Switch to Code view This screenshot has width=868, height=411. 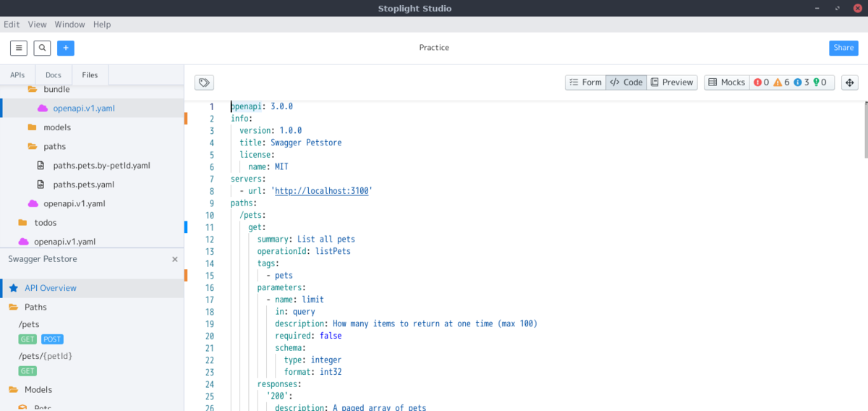[626, 82]
